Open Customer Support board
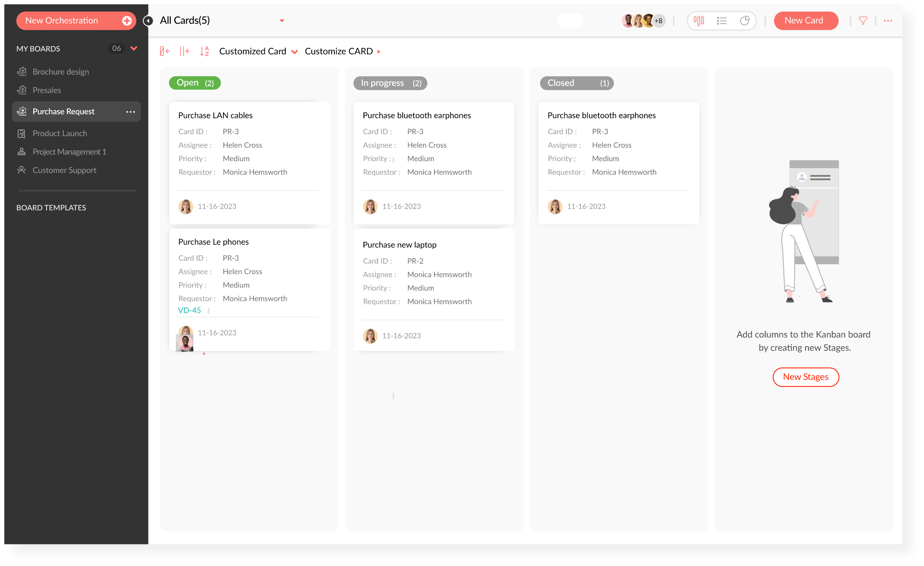 click(64, 170)
